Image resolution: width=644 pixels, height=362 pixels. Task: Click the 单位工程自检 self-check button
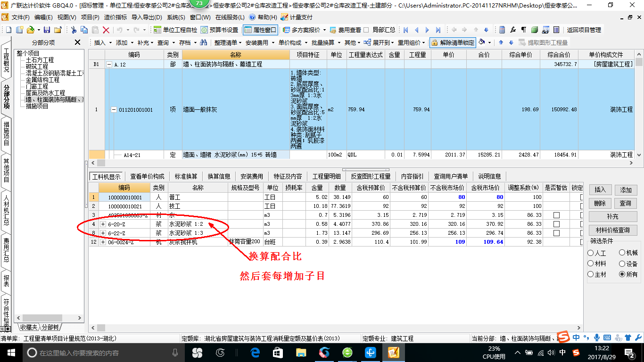click(175, 30)
